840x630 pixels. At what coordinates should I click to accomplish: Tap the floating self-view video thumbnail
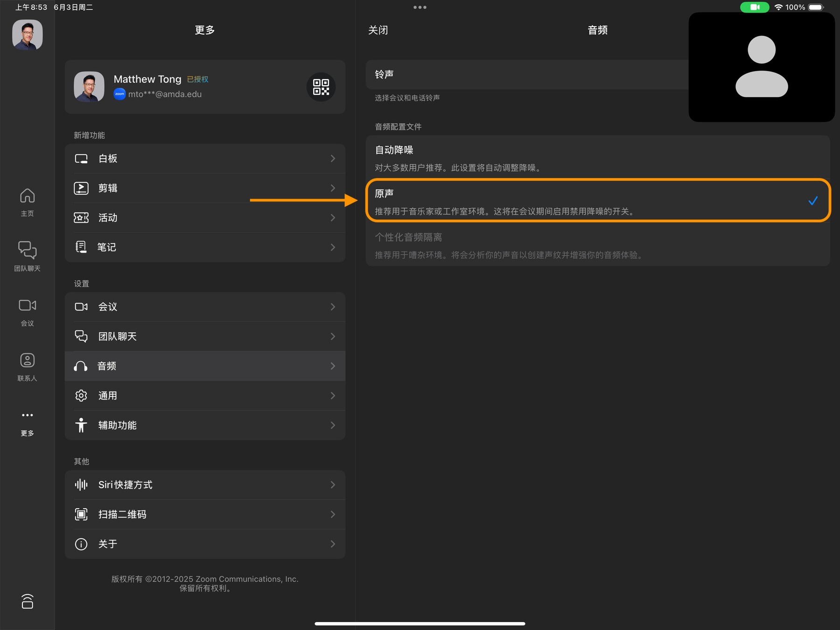coord(761,67)
